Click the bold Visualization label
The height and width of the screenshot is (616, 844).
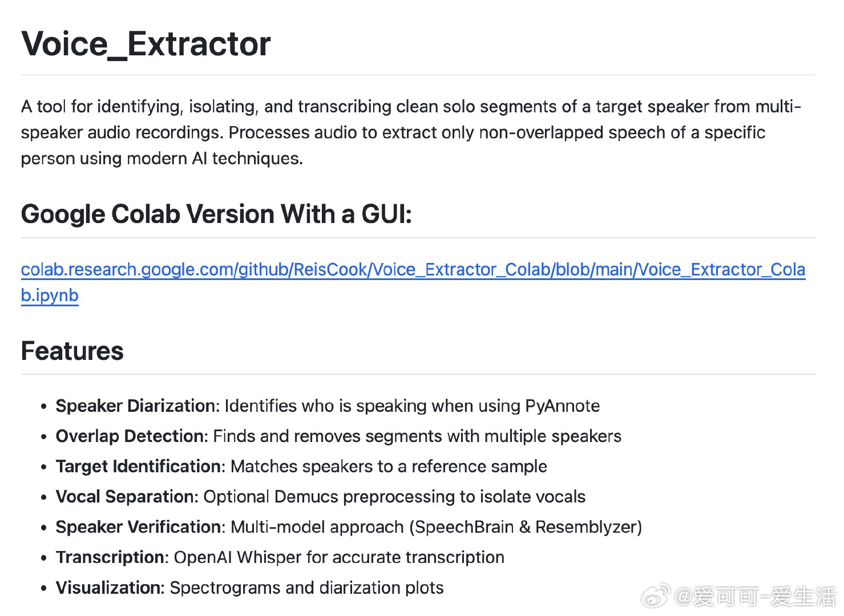[110, 587]
